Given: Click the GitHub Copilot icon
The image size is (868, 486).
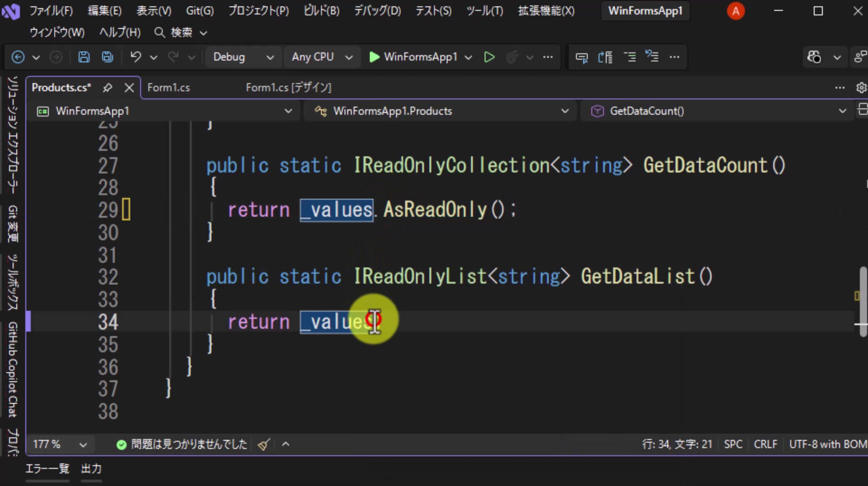Looking at the screenshot, I should pos(814,57).
